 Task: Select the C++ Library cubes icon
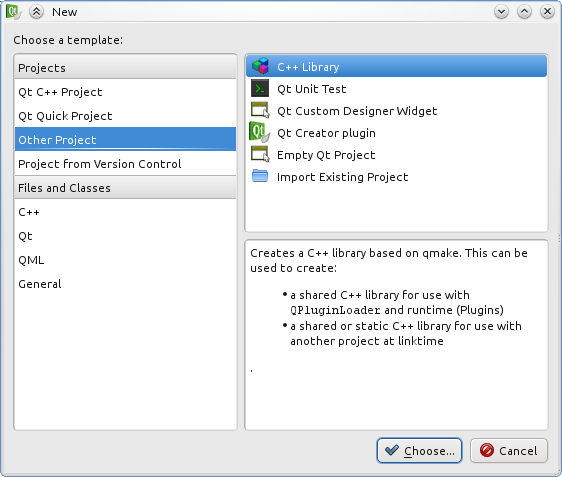coord(260,66)
